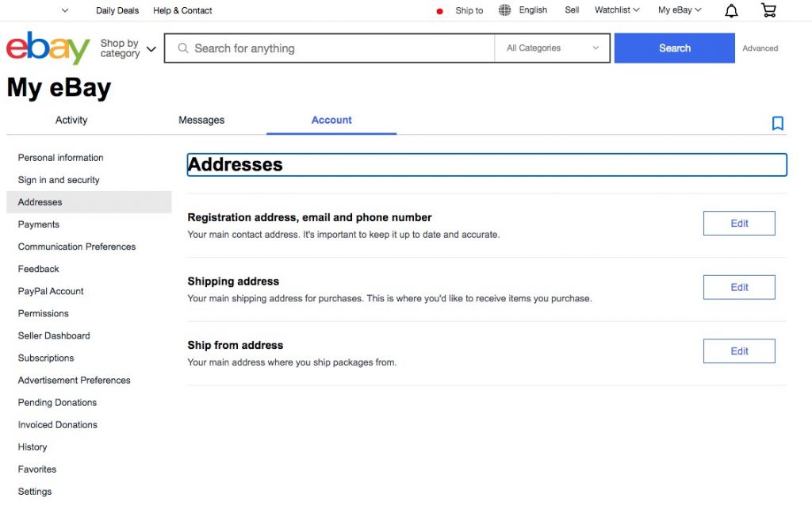This screenshot has width=812, height=517.
Task: Click the Search for anything field
Action: click(x=329, y=48)
